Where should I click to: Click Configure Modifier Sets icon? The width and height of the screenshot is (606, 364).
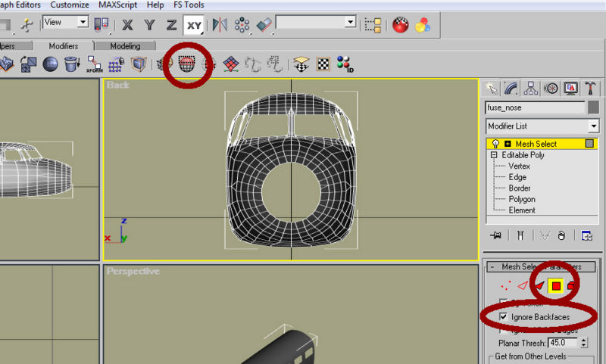tap(586, 235)
